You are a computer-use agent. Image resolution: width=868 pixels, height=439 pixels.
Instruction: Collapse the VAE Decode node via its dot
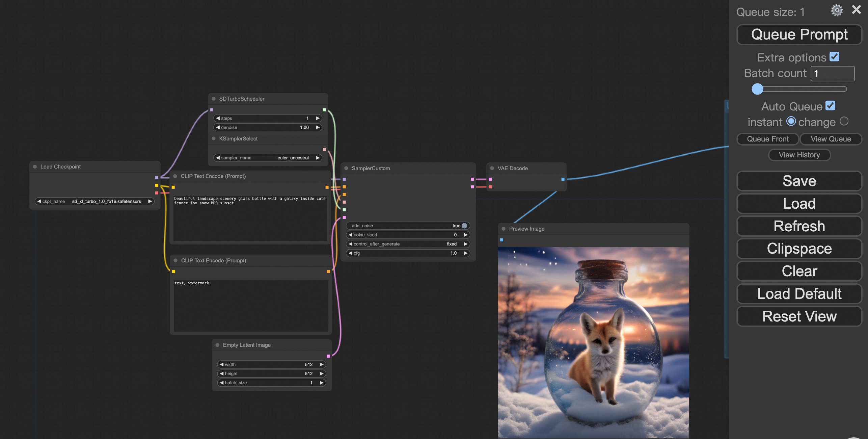(x=492, y=168)
